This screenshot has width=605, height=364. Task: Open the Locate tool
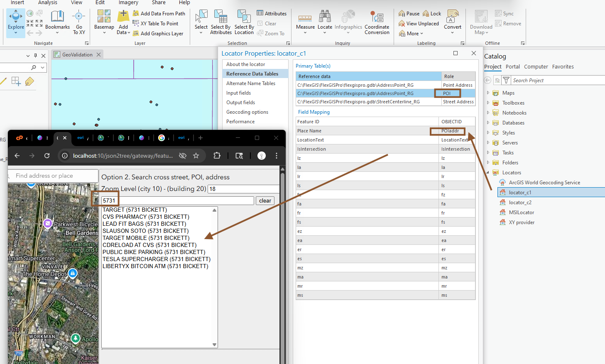coord(325,22)
